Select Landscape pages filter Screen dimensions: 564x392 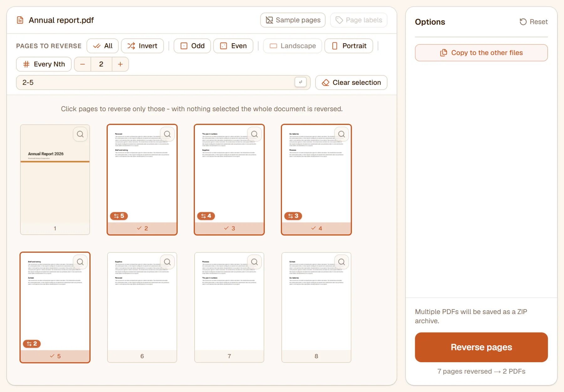292,46
